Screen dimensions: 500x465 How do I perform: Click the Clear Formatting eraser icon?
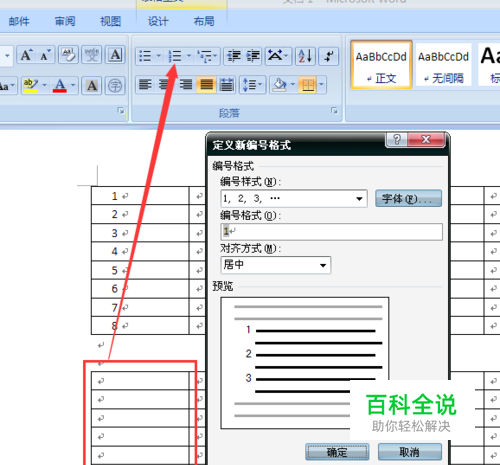68,55
